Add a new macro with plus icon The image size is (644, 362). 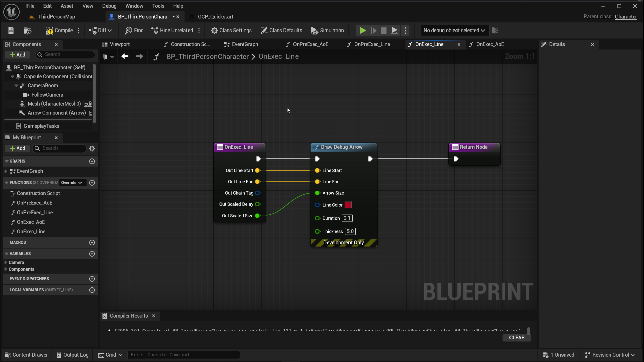[x=92, y=242]
